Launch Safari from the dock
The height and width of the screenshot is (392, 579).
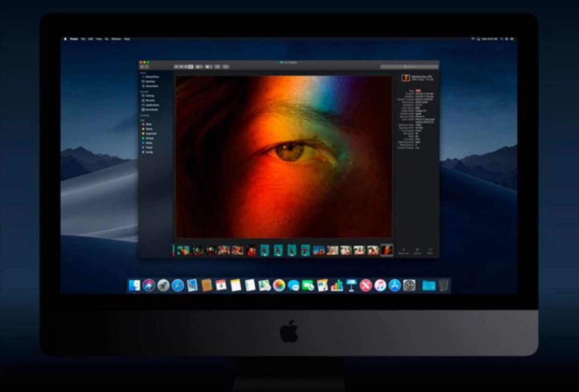click(x=178, y=285)
